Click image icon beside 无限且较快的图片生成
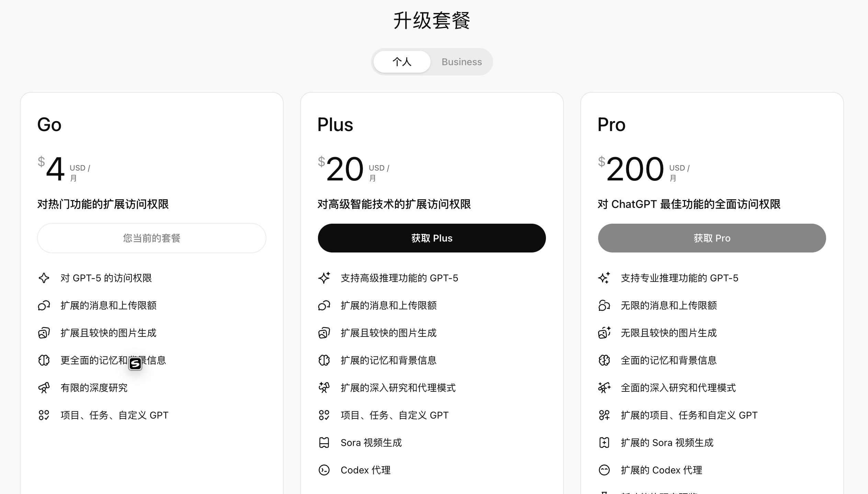868x494 pixels. 604,333
